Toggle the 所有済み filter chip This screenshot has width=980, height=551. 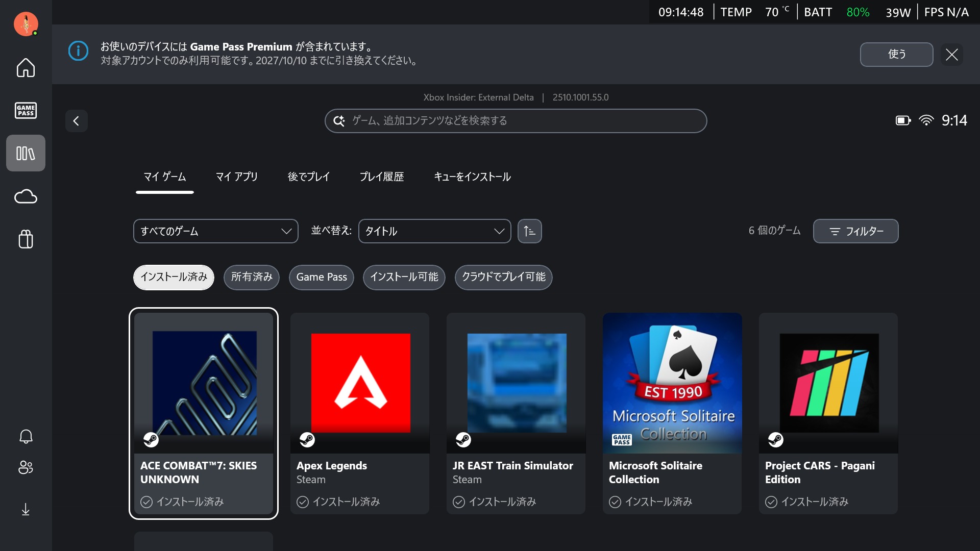coord(252,277)
